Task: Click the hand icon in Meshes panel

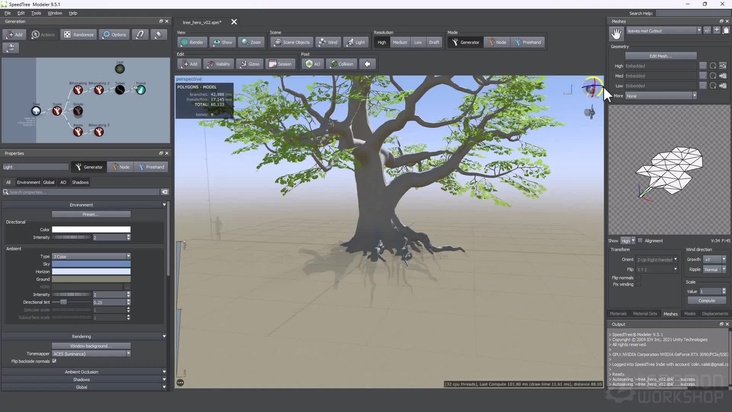Action: click(x=616, y=34)
